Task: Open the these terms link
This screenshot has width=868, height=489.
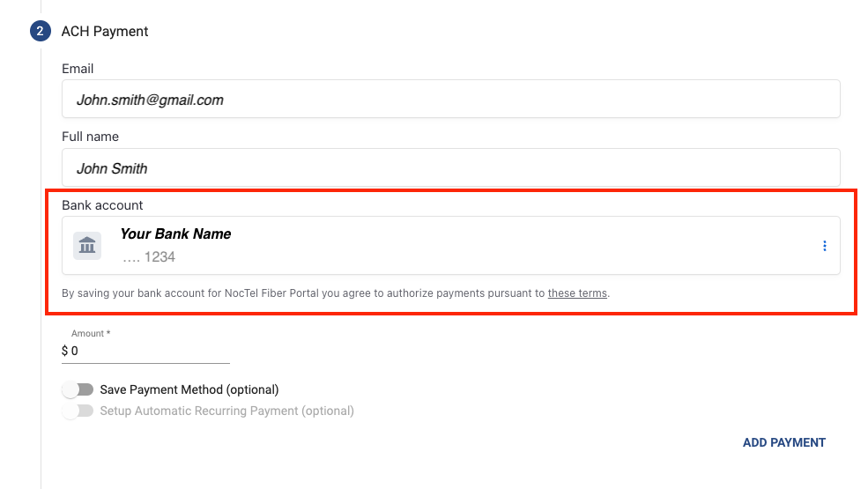Action: pyautogui.click(x=577, y=293)
